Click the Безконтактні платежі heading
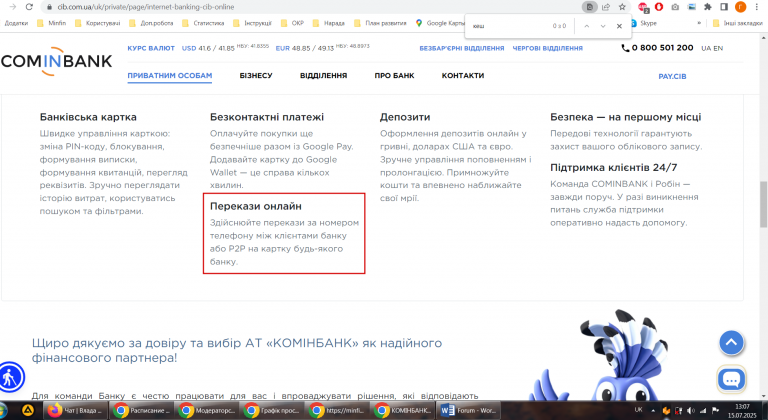This screenshot has height=420, width=768. [267, 117]
